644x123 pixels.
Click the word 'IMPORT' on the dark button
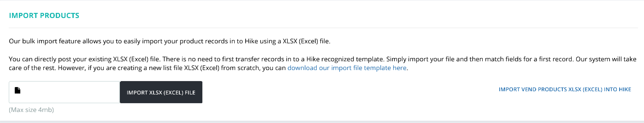(137, 93)
